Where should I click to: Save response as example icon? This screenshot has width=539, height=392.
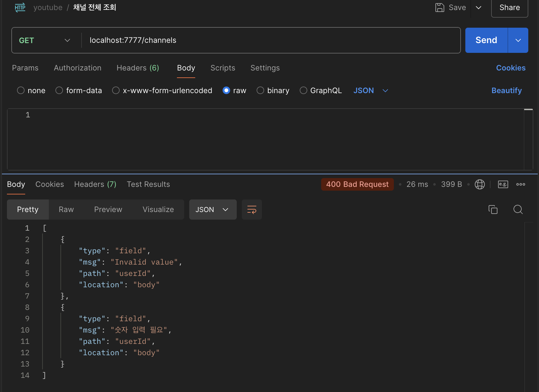pyautogui.click(x=503, y=184)
